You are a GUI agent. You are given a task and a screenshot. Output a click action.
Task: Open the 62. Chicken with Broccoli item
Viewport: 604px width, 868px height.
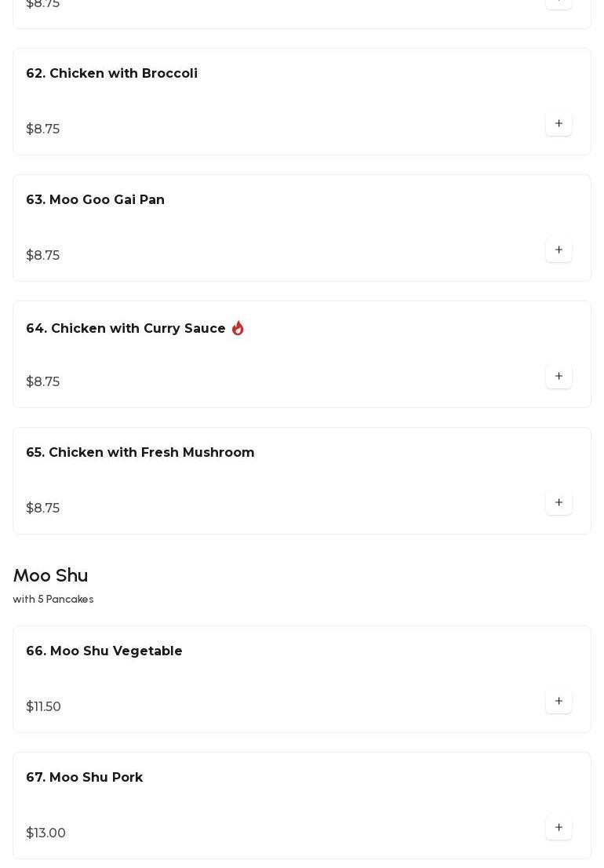tap(302, 102)
